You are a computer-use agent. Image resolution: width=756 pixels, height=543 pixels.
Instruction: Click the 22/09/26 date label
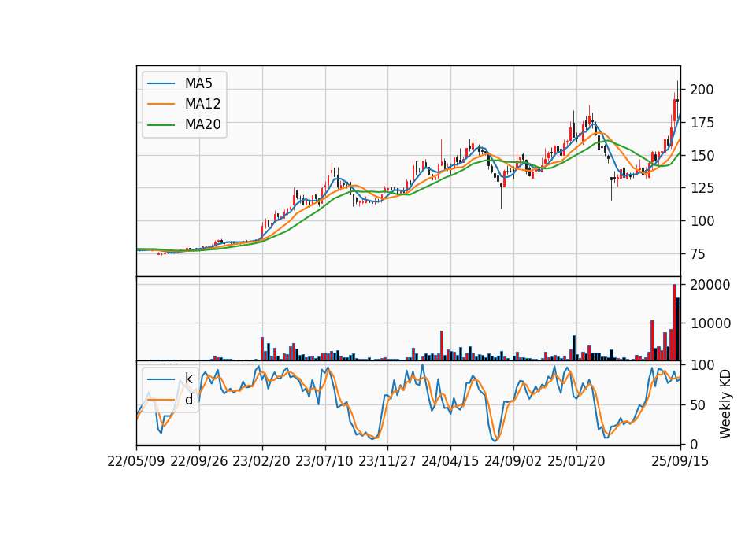point(199,462)
